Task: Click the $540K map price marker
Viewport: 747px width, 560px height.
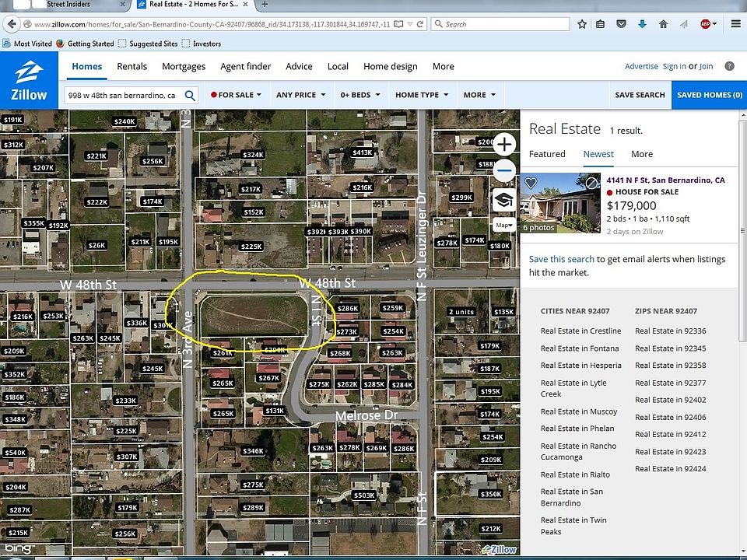Action: pos(15,453)
